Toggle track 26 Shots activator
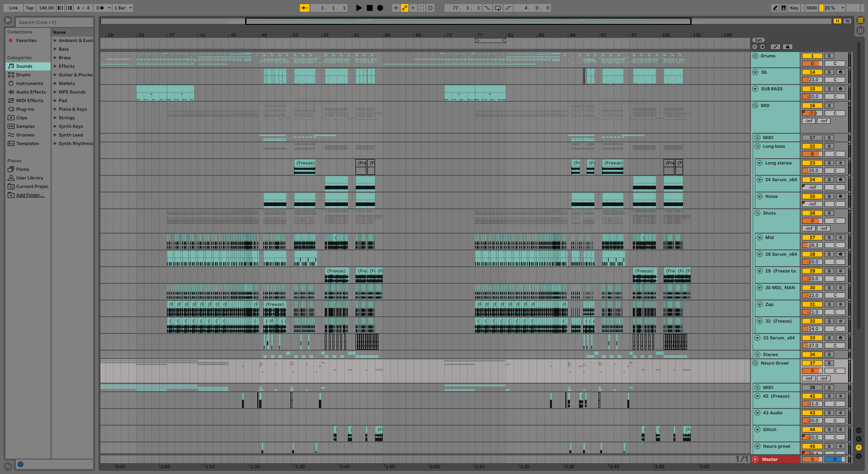The height and width of the screenshot is (474, 868). pyautogui.click(x=812, y=213)
